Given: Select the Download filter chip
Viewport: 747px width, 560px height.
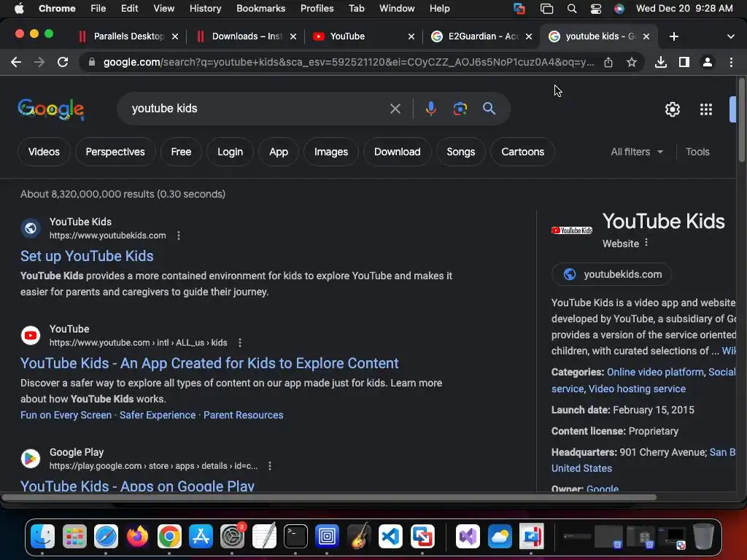Looking at the screenshot, I should pyautogui.click(x=398, y=152).
